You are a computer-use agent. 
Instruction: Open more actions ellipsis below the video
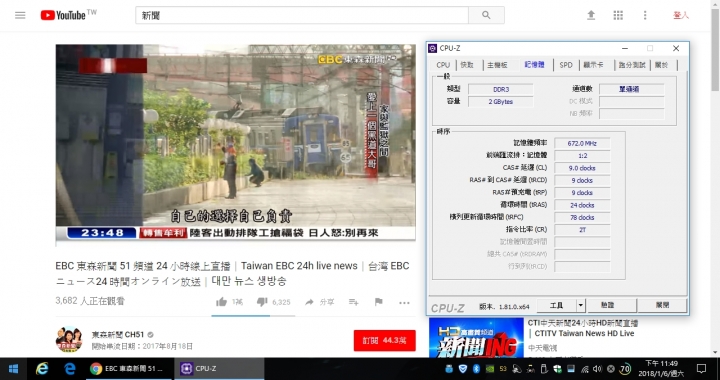coord(404,302)
